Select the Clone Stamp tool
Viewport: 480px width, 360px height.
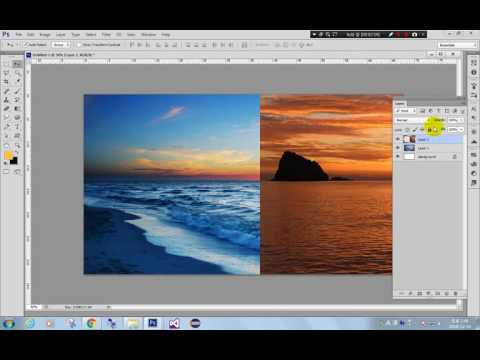(6, 100)
